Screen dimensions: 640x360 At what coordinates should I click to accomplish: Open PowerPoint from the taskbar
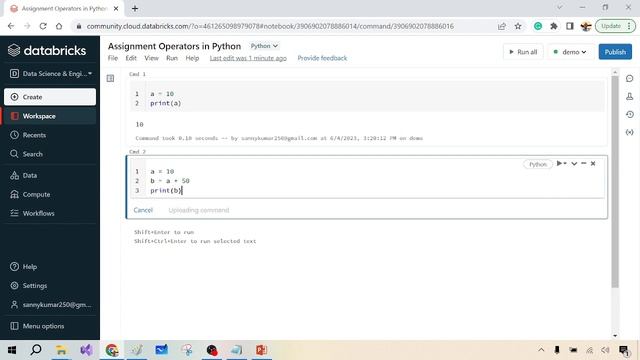pos(262,350)
